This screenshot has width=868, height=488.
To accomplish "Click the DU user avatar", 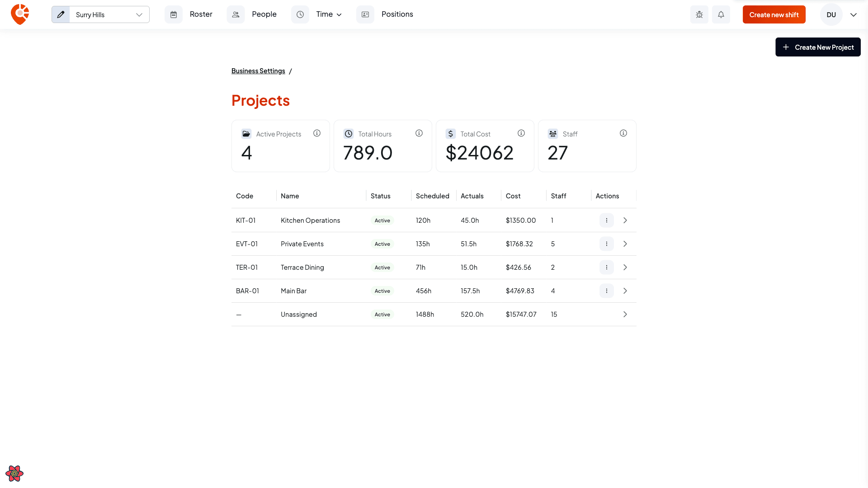I will (x=831, y=14).
